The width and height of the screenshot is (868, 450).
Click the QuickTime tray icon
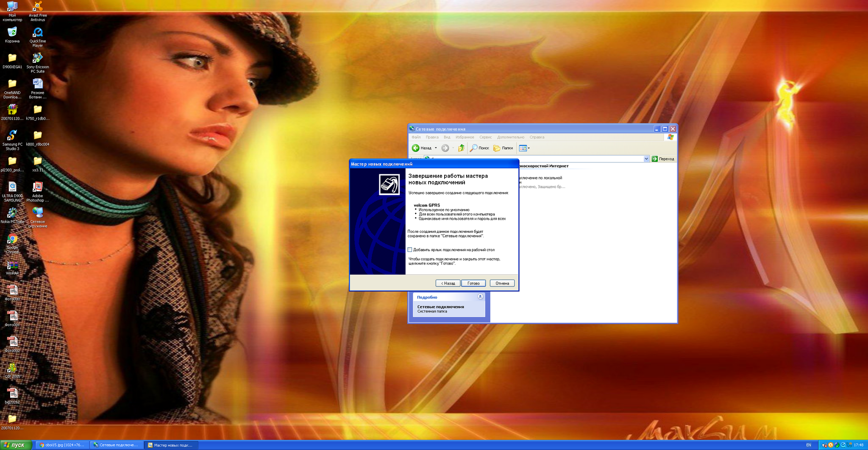click(x=843, y=445)
